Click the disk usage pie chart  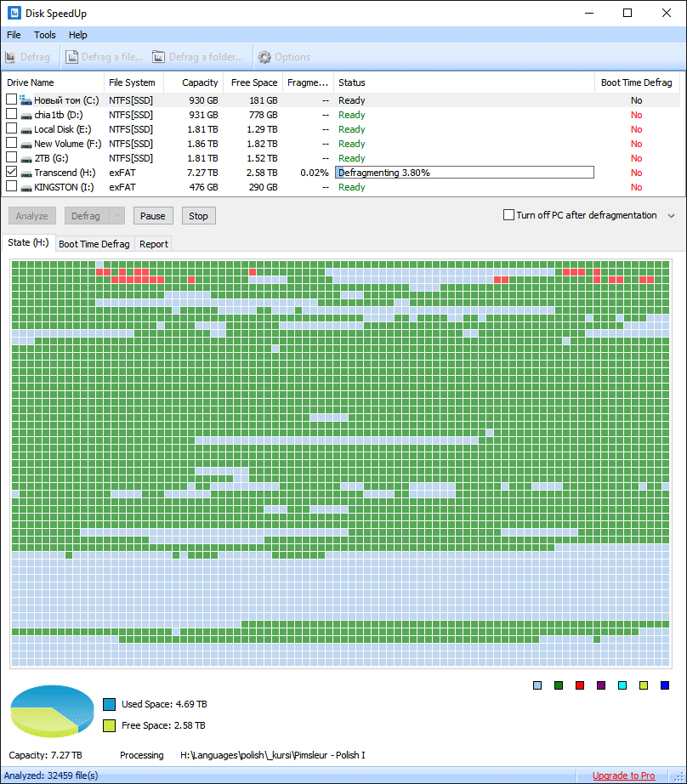pos(53,711)
